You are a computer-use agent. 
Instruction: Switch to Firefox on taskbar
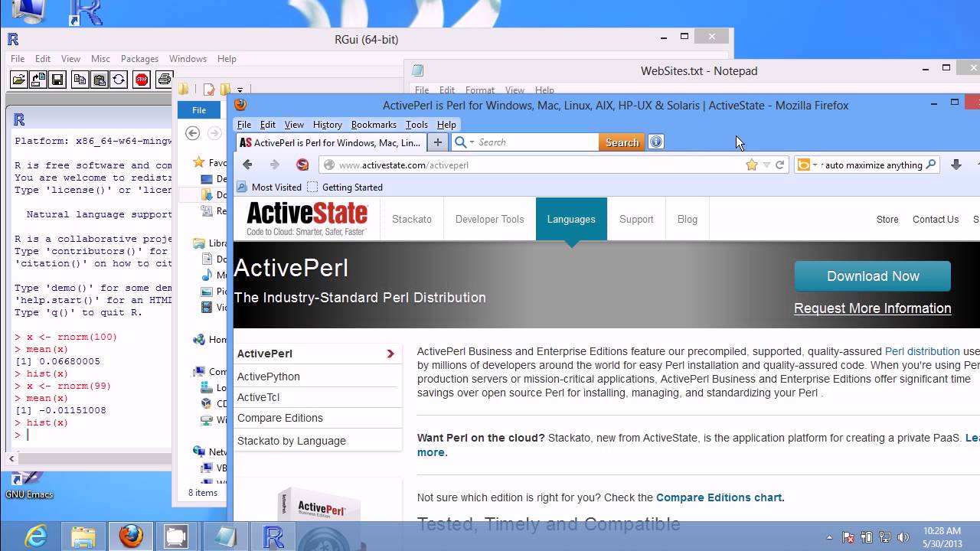130,536
